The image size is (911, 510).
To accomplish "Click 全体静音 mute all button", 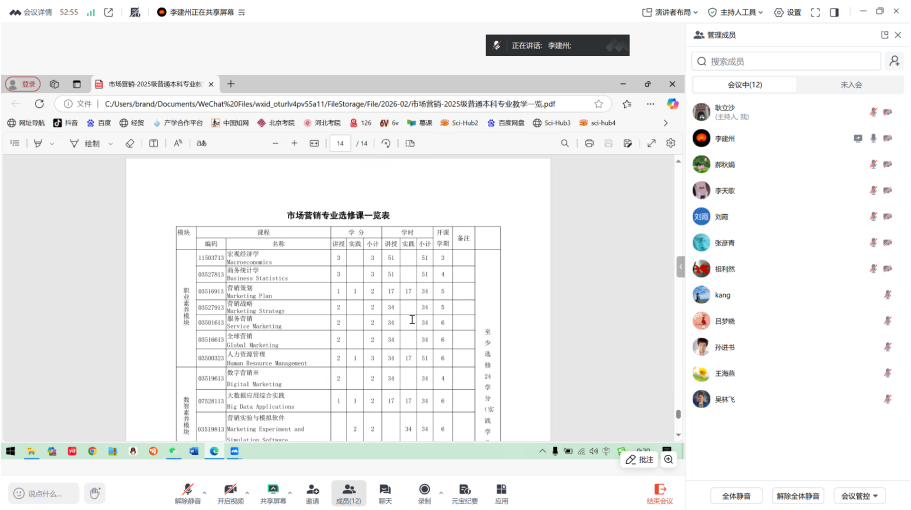I will pyautogui.click(x=736, y=496).
